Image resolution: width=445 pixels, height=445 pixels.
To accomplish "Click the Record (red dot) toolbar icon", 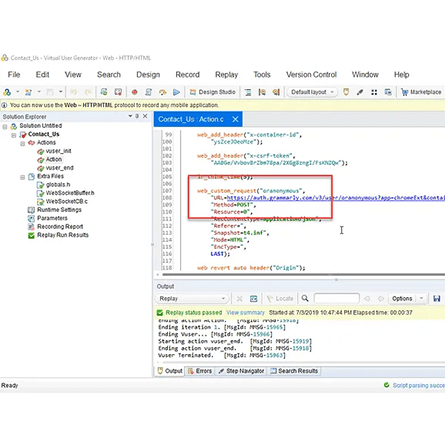I will point(134,92).
